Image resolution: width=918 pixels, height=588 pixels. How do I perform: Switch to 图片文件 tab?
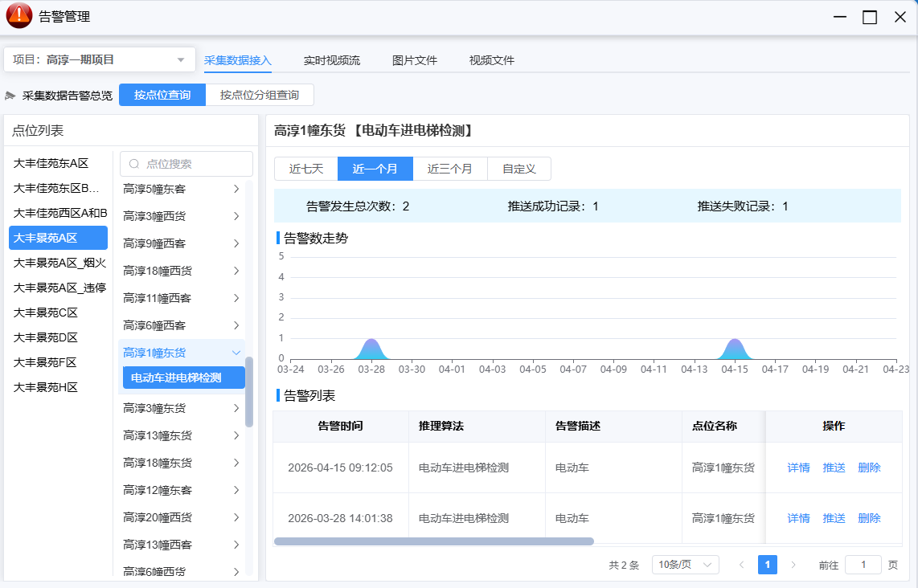(415, 60)
